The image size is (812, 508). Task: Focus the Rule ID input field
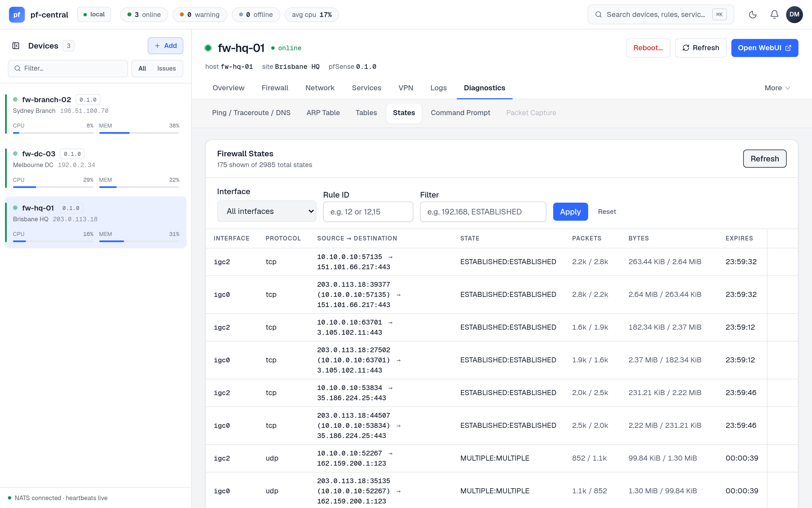click(368, 212)
